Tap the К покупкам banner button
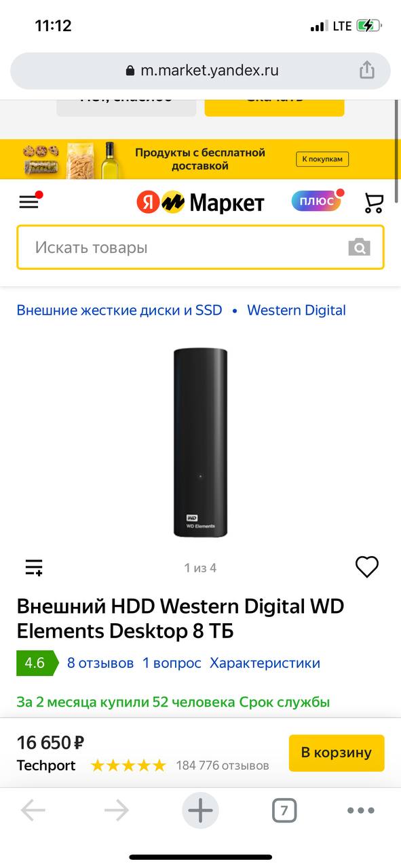Image resolution: width=401 pixels, height=868 pixels. pyautogui.click(x=322, y=159)
